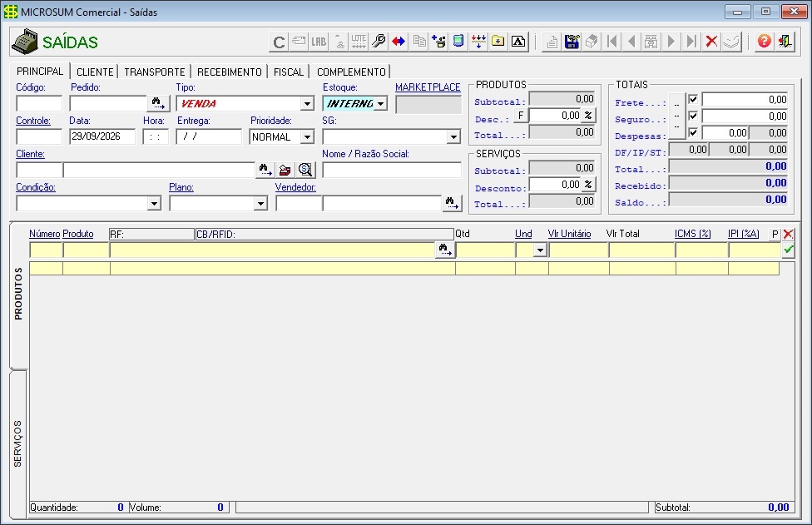The image size is (812, 525).
Task: Search Pedido using the binoculars button
Action: pyautogui.click(x=158, y=103)
